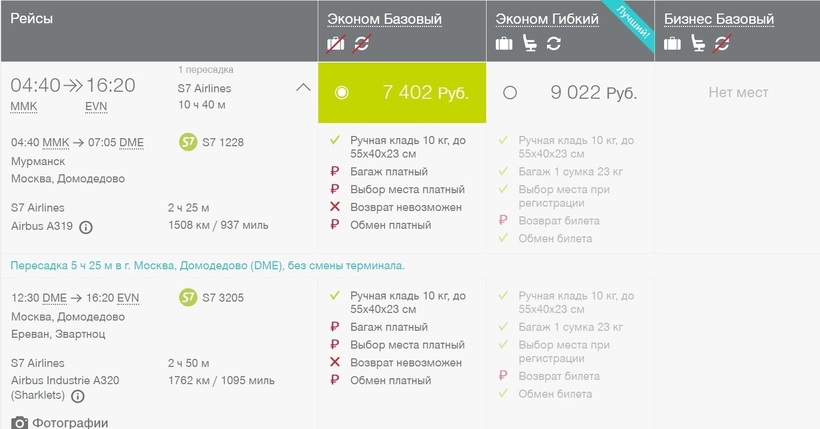This screenshot has height=429, width=820.
Task: Open the Бизнес Базовый fare header
Action: [719, 19]
